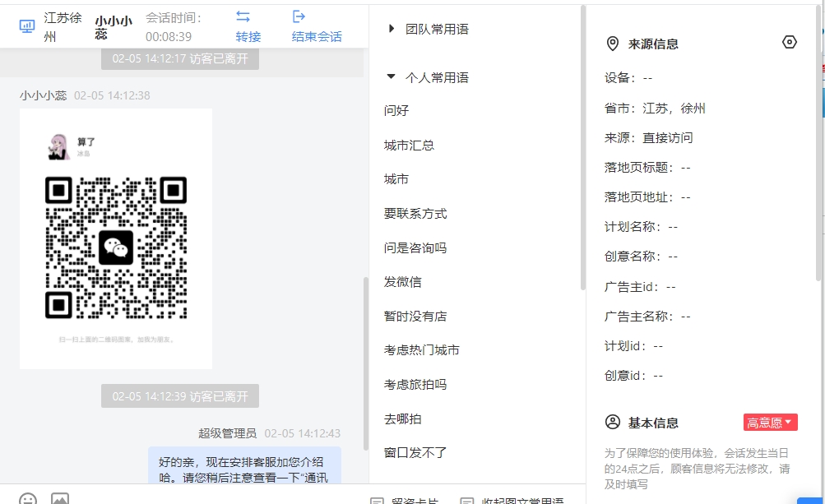Select the 要联系方式 quick phrase

[415, 214]
